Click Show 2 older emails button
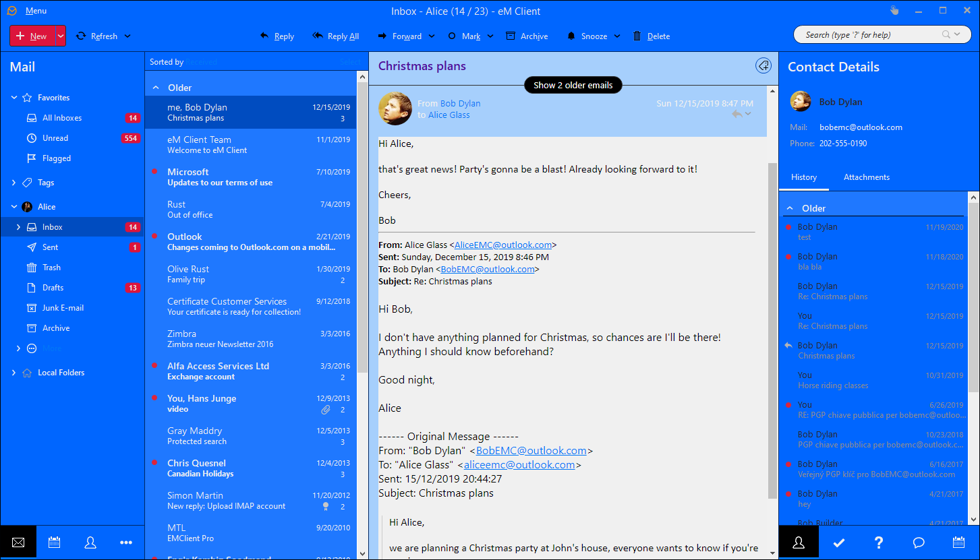Viewport: 980px width, 560px height. click(x=573, y=85)
